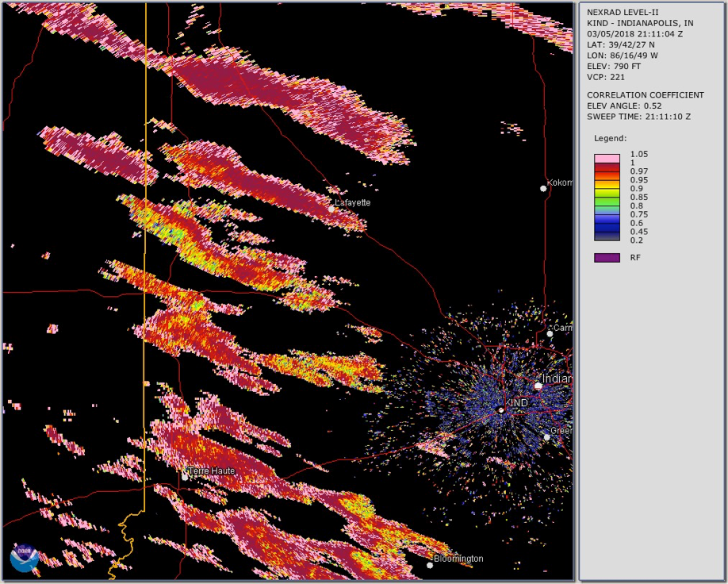Click the SWEEP TIME line in info panel
Screen dimensions: 728x584
pos(638,117)
